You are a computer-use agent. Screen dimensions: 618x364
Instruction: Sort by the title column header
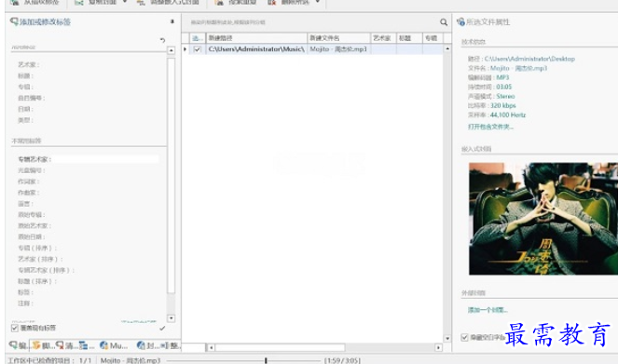[409, 38]
